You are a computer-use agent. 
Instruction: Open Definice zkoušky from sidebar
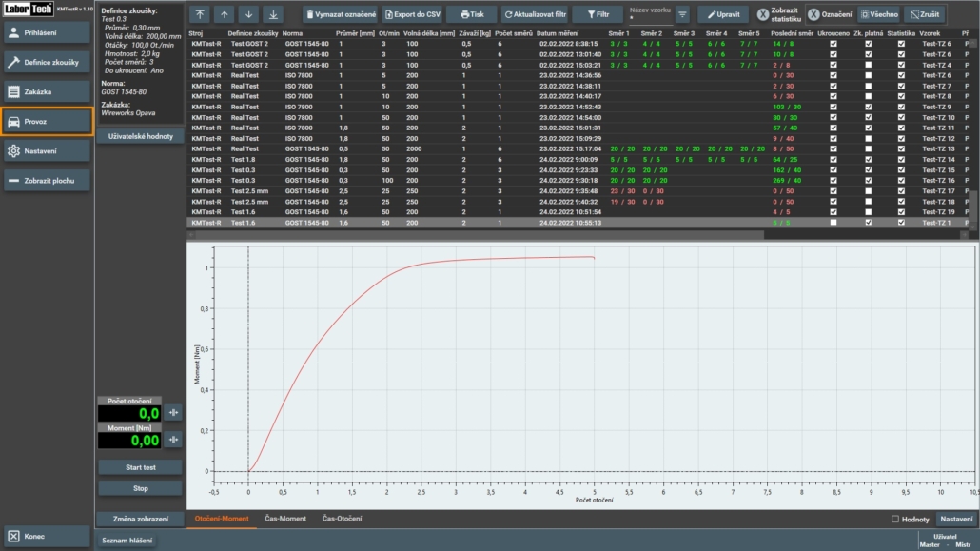pyautogui.click(x=47, y=62)
